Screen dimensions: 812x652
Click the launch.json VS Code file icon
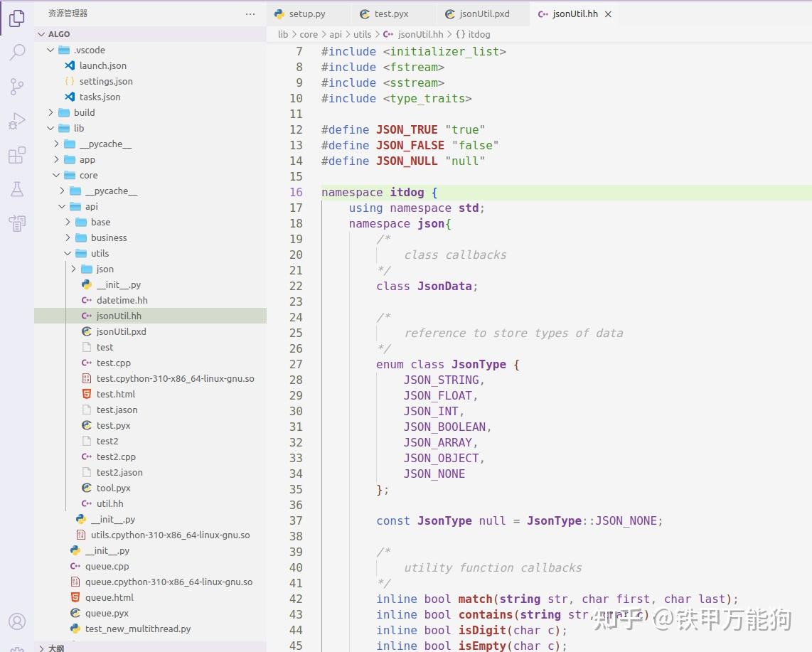[x=70, y=66]
